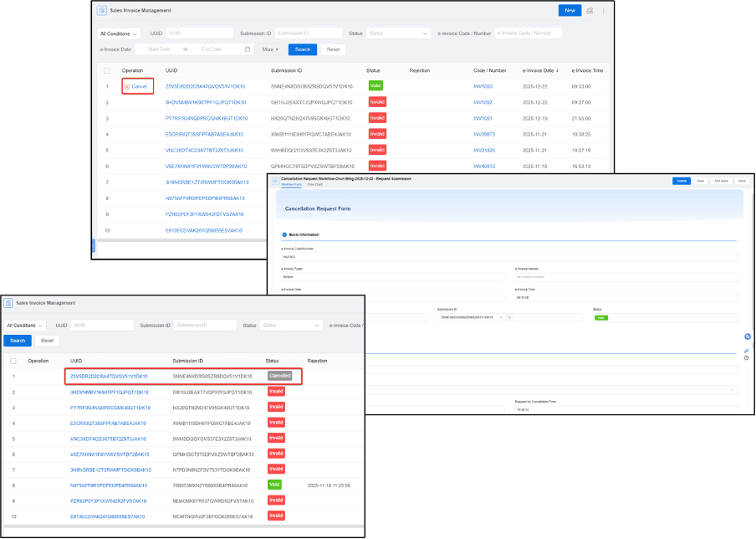This screenshot has height=539, width=756.
Task: Open the three-dot menu in the top window
Action: coord(604,11)
